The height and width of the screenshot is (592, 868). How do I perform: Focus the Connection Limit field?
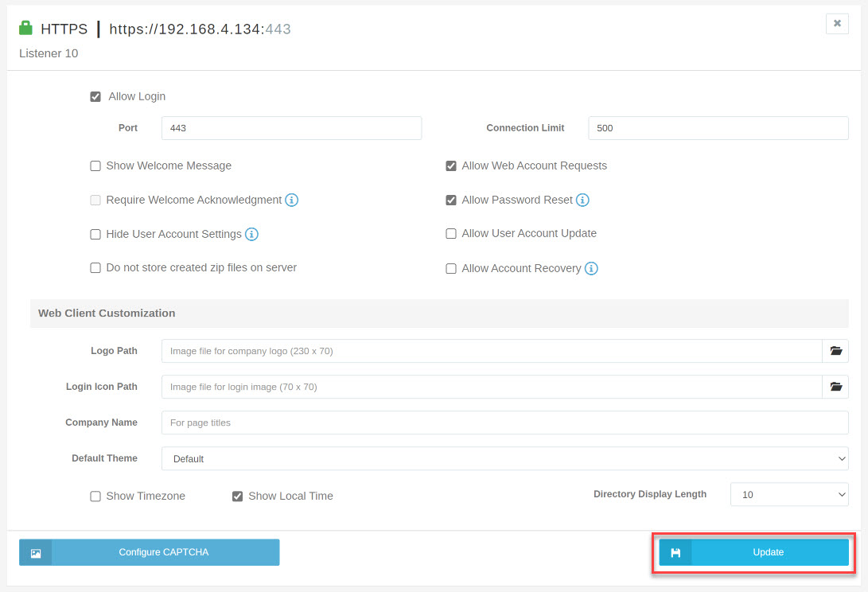(718, 128)
